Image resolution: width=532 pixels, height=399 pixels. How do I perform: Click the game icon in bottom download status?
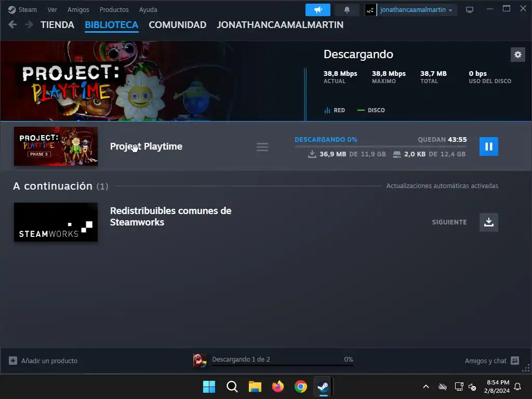coord(200,361)
